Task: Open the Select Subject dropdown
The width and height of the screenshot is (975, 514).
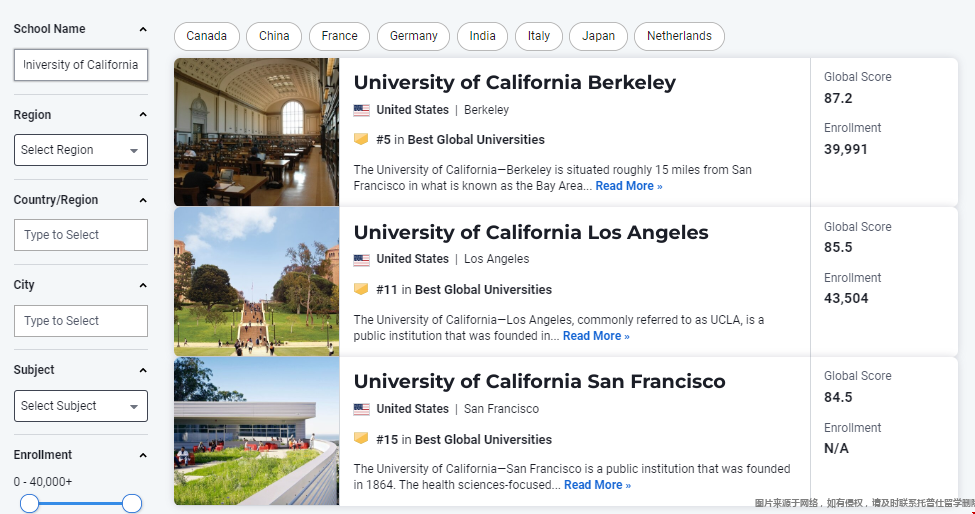Action: (81, 406)
